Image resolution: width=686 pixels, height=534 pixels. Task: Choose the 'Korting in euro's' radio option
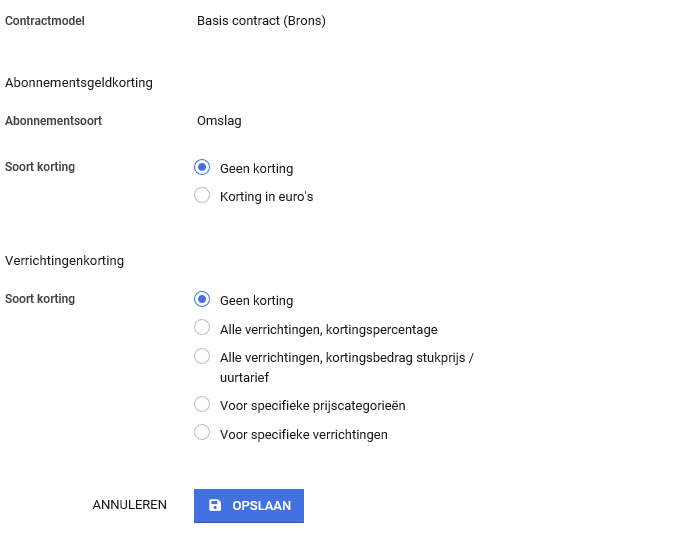[x=202, y=196]
